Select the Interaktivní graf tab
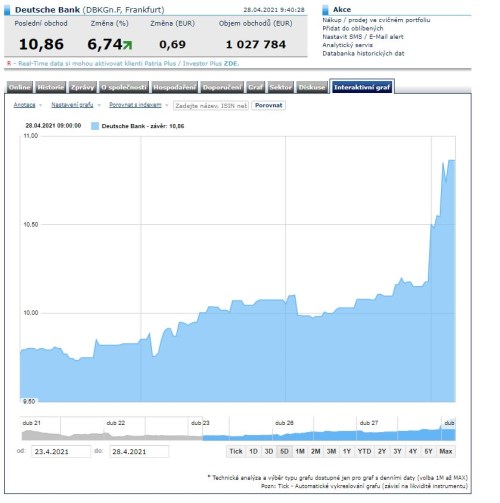500x503 pixels. tap(362, 87)
